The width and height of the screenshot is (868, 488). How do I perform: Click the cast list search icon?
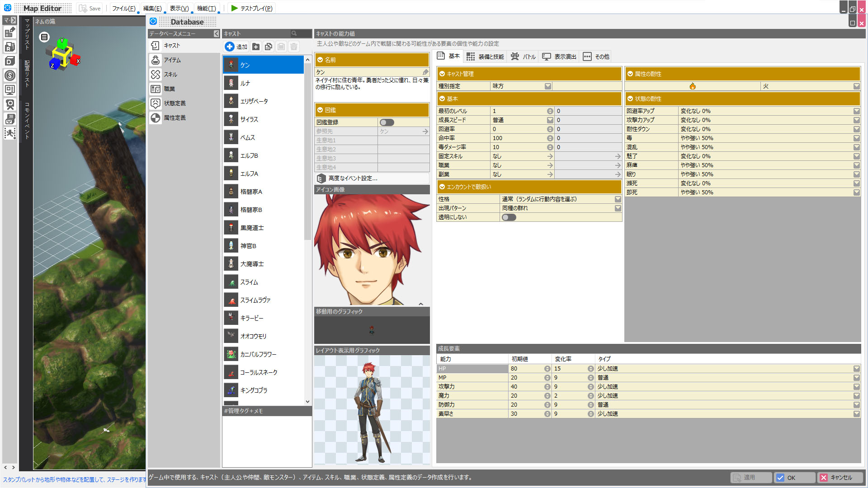point(294,33)
